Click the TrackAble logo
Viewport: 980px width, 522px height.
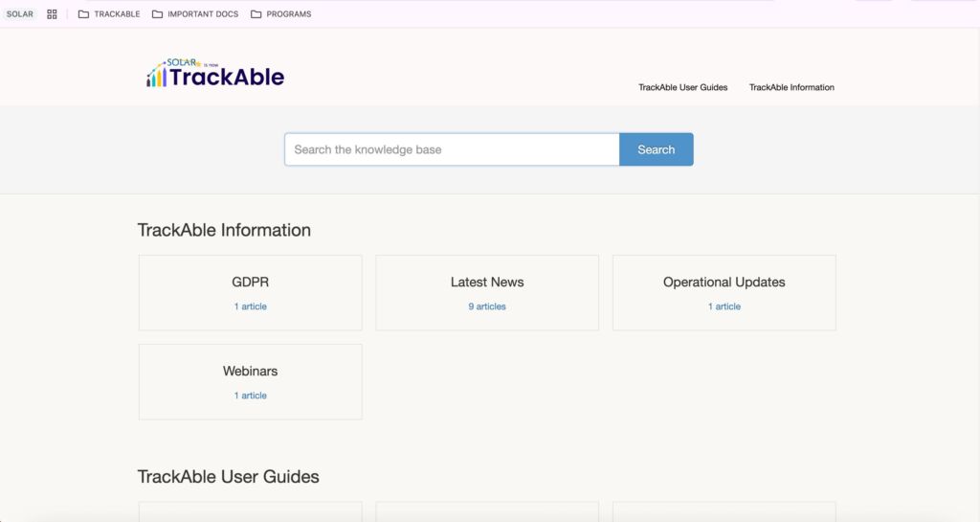pos(215,73)
